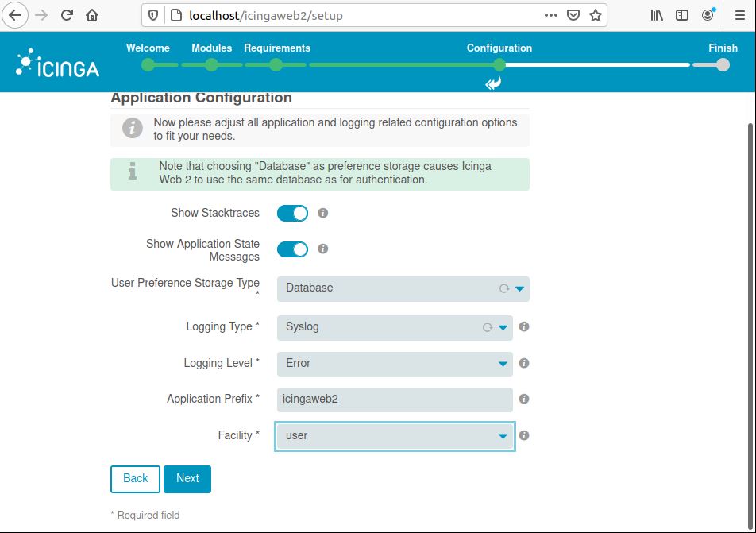Jump to the Finish wizard step

[723, 64]
